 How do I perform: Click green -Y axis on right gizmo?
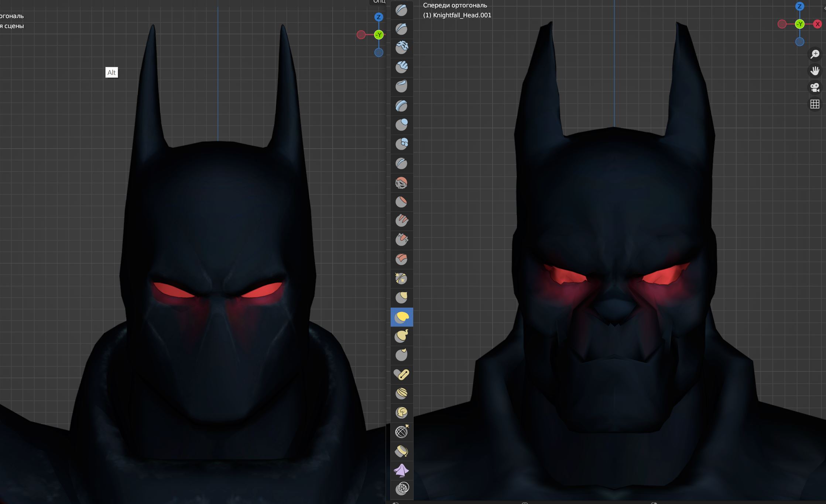coord(800,24)
